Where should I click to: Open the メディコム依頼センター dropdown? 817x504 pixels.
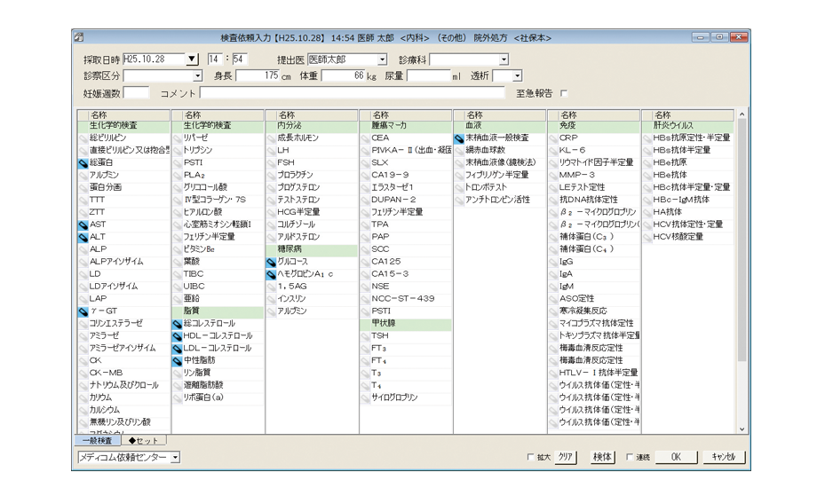tap(174, 457)
